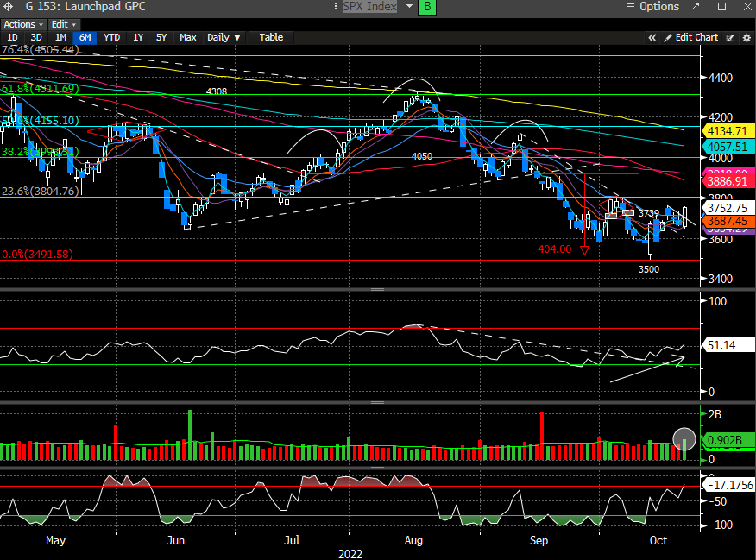756x560 pixels.
Task: Click the 0.902B volume label
Action: (x=728, y=439)
